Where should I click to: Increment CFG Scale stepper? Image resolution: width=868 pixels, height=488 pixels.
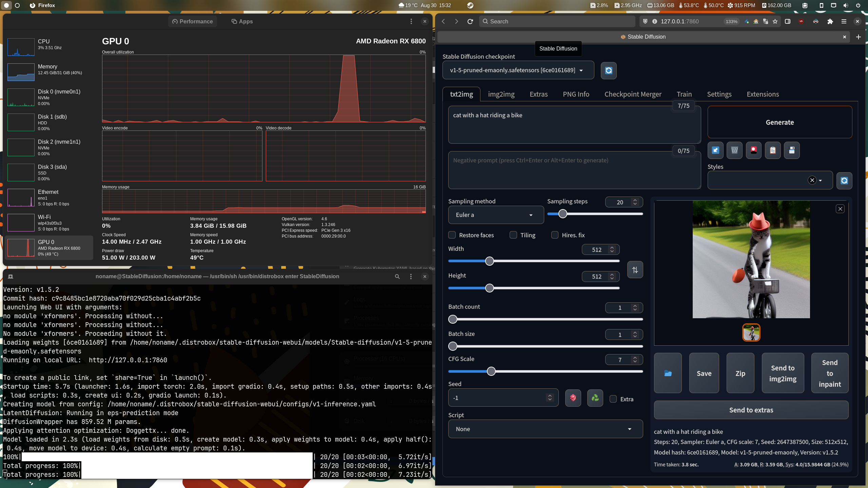point(635,358)
